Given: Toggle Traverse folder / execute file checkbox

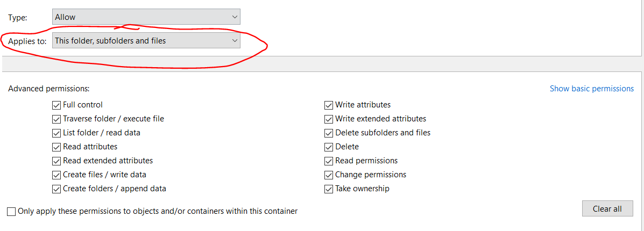Looking at the screenshot, I should coord(56,119).
